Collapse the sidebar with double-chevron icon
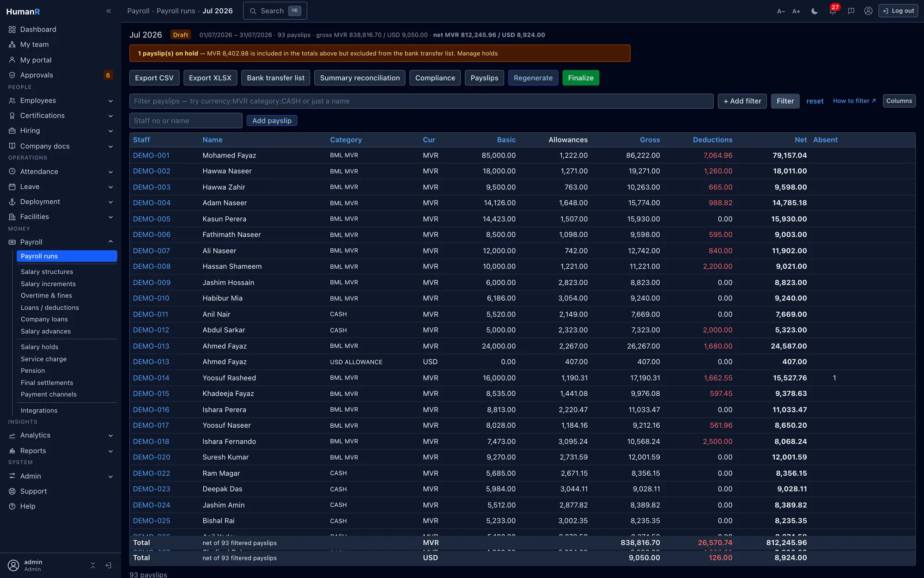This screenshot has height=578, width=924. [x=109, y=11]
